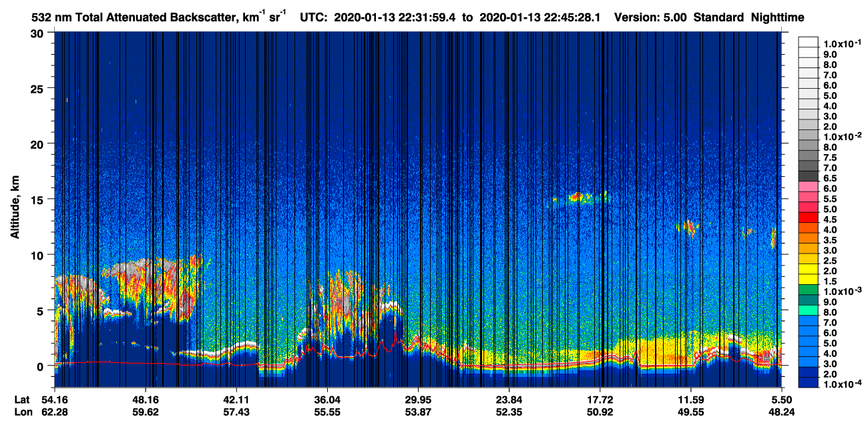The width and height of the screenshot is (868, 445).
Task: Click the longitude value 55.55
Action: (x=327, y=412)
